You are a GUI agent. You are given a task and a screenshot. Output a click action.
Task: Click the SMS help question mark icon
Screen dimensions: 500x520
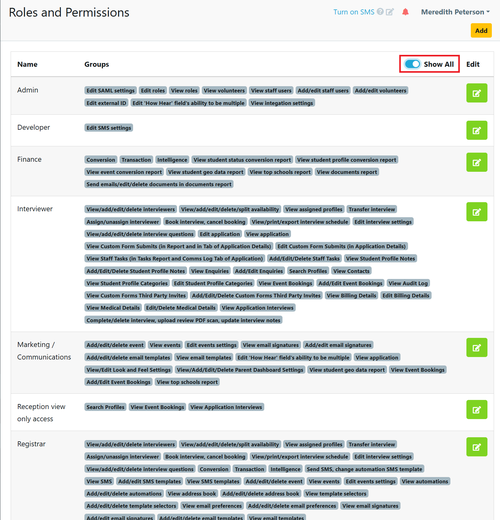coord(380,12)
